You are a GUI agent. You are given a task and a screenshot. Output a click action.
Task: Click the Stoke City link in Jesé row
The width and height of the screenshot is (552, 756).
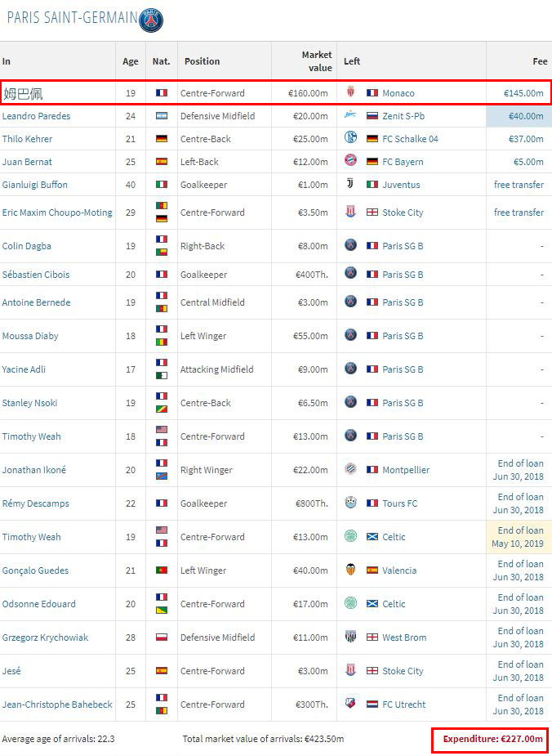(403, 671)
